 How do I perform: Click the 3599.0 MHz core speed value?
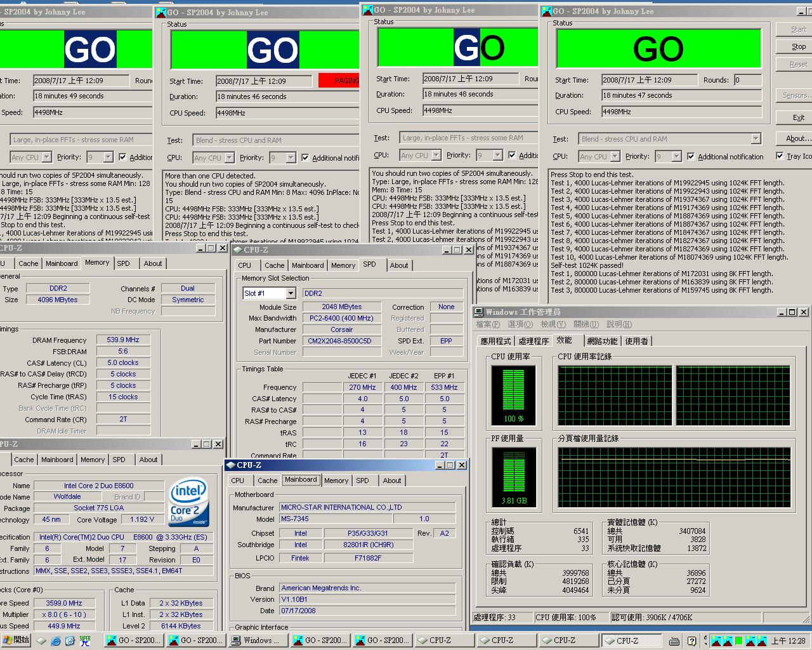(63, 603)
